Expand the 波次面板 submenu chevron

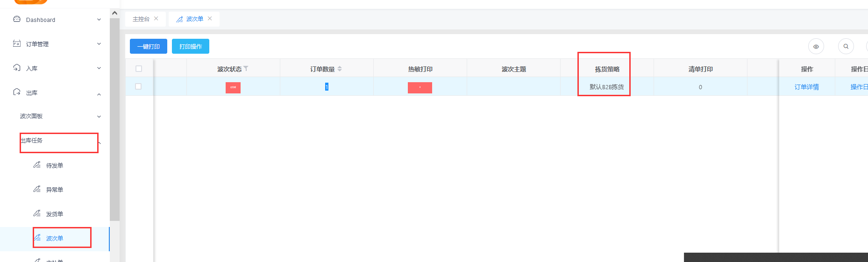pyautogui.click(x=99, y=117)
